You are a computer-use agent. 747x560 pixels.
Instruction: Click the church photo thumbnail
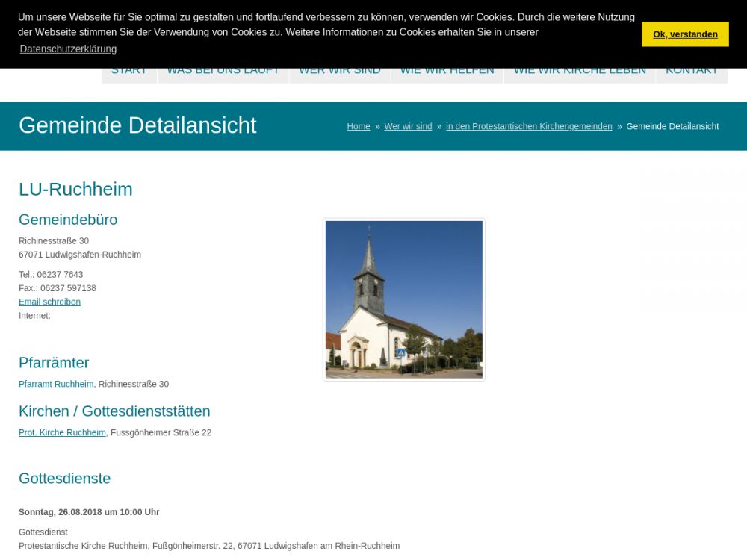[403, 299]
